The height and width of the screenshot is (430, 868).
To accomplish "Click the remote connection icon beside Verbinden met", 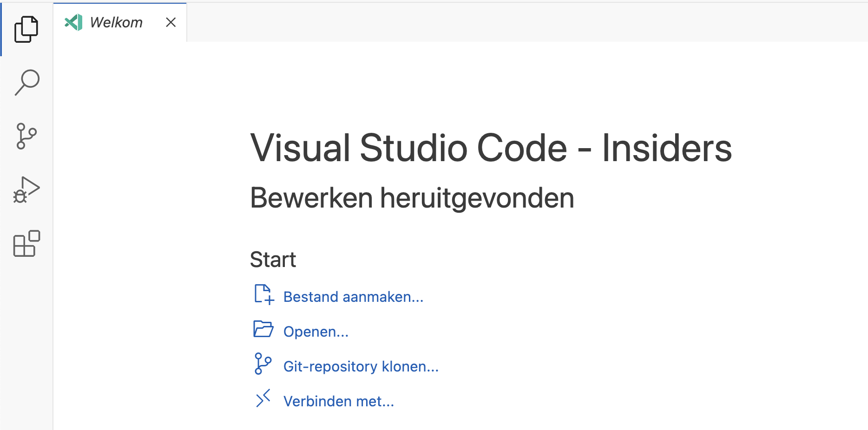I will click(263, 398).
